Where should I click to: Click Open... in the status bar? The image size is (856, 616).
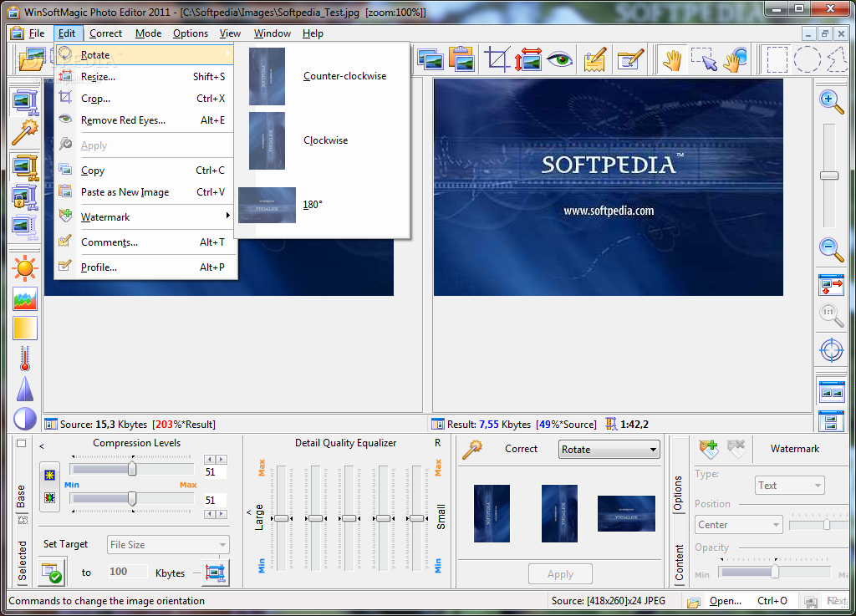pos(726,601)
